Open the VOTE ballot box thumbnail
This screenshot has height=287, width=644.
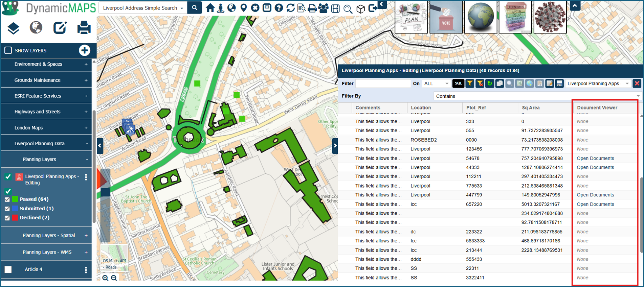pos(446,17)
